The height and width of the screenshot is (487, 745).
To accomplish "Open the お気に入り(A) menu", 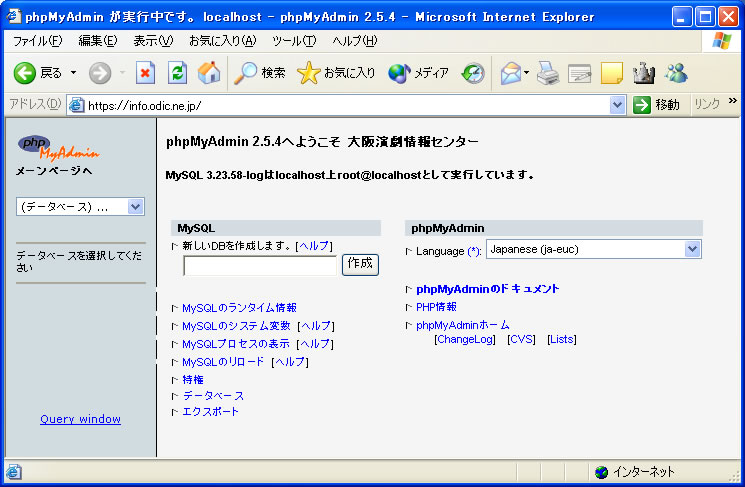I will [x=222, y=41].
